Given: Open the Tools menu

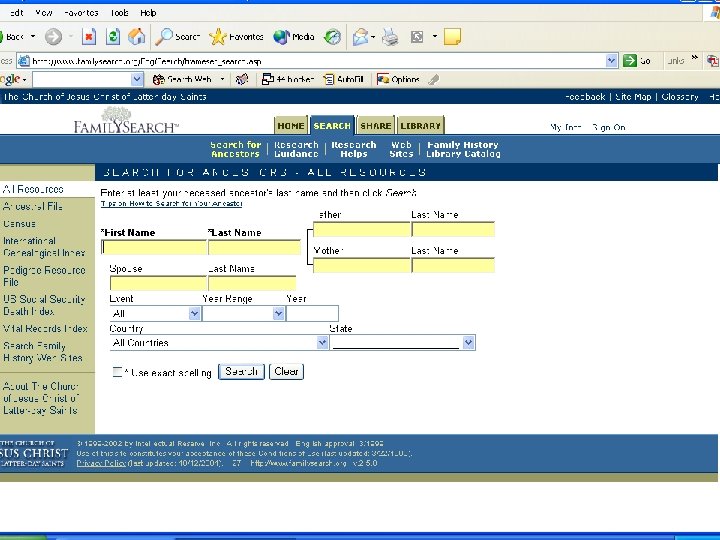Looking at the screenshot, I should coord(119,13).
